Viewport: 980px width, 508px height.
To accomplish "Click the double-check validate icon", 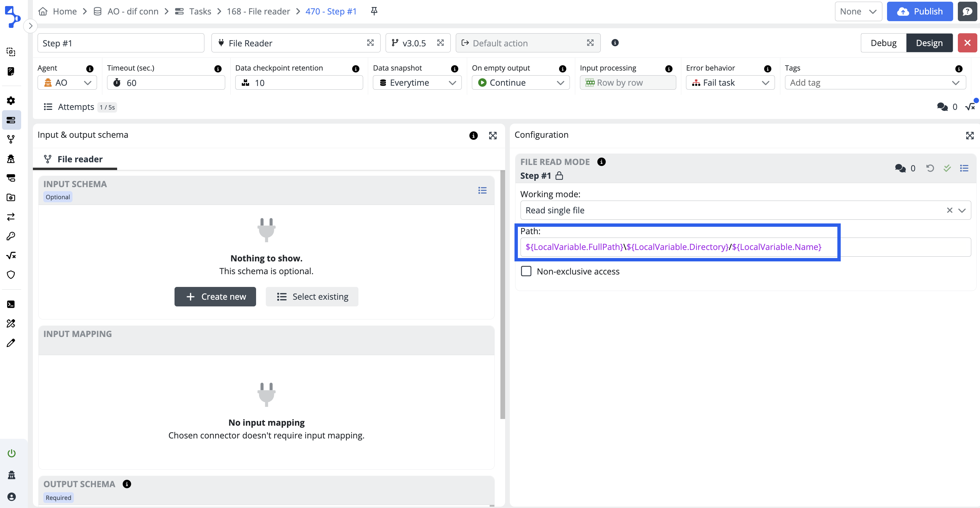I will (x=947, y=168).
